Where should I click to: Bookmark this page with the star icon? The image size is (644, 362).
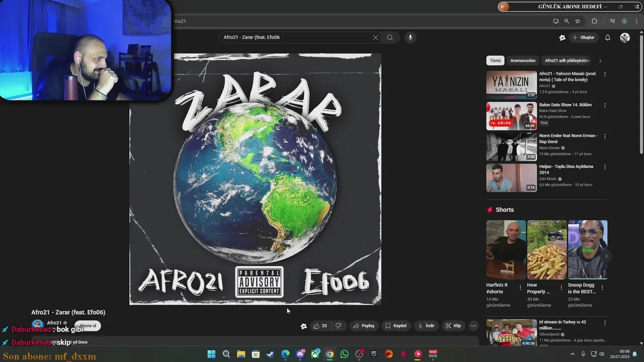[x=578, y=21]
